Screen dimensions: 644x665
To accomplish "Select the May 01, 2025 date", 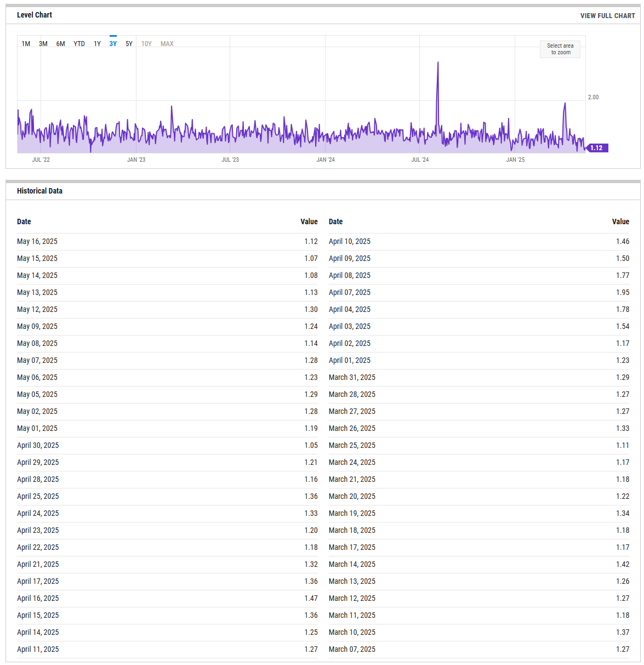I will [37, 429].
